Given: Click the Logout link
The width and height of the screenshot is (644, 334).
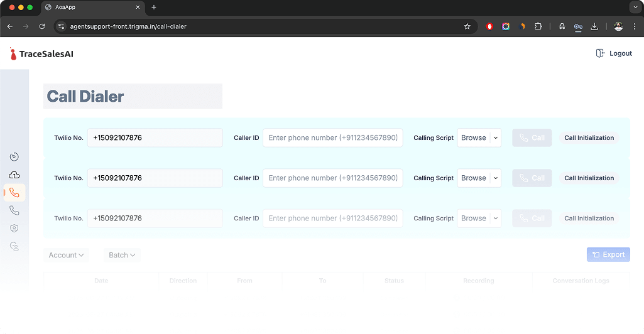Looking at the screenshot, I should tap(614, 53).
